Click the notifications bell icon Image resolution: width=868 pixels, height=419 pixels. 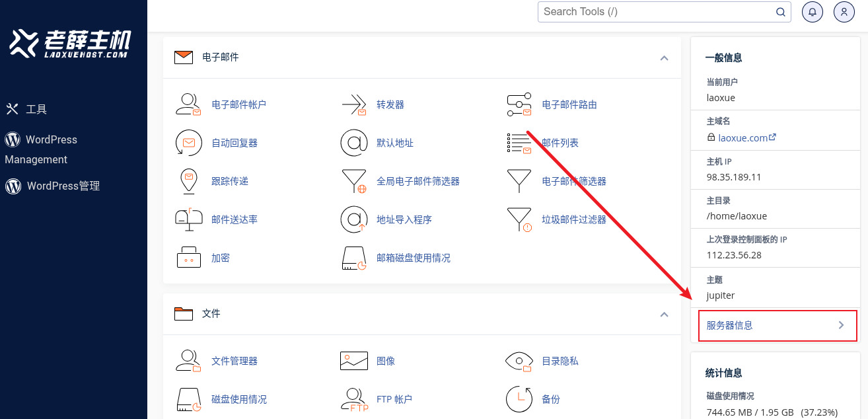tap(812, 12)
